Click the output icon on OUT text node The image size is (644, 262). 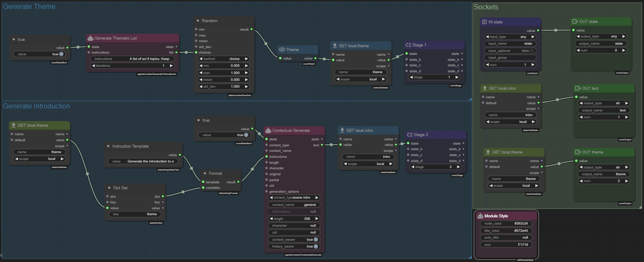click(x=577, y=88)
